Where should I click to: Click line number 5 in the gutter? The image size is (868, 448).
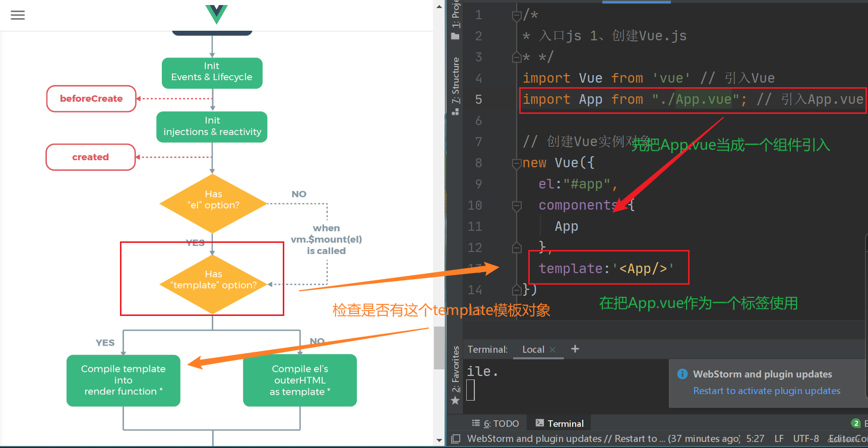[478, 99]
